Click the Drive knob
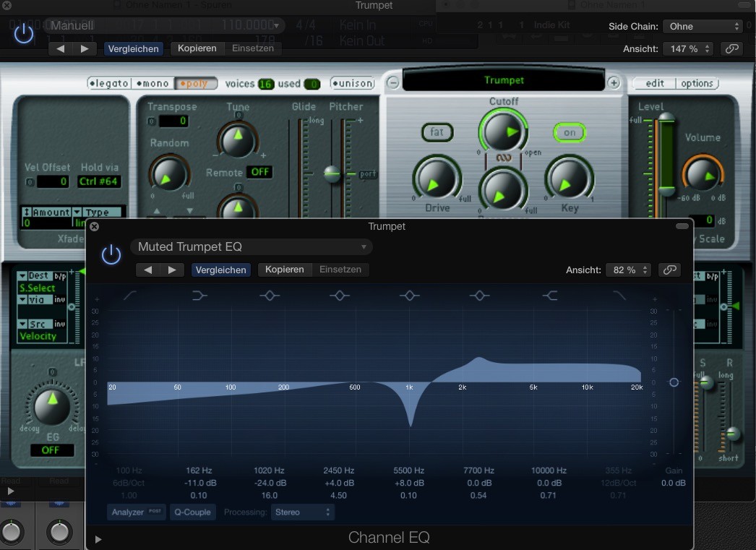 click(437, 178)
